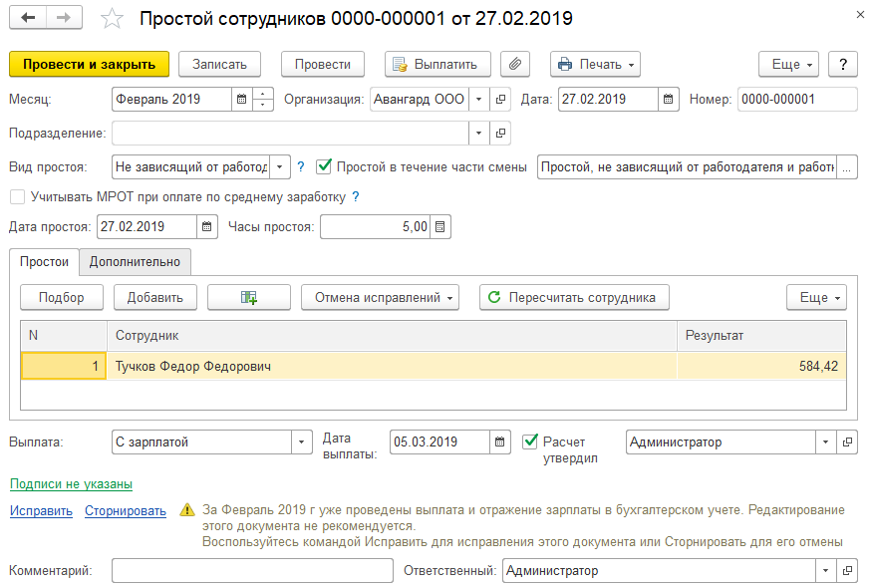Click the Подбор button
Viewport: 872px width, 588px height.
[x=61, y=298]
